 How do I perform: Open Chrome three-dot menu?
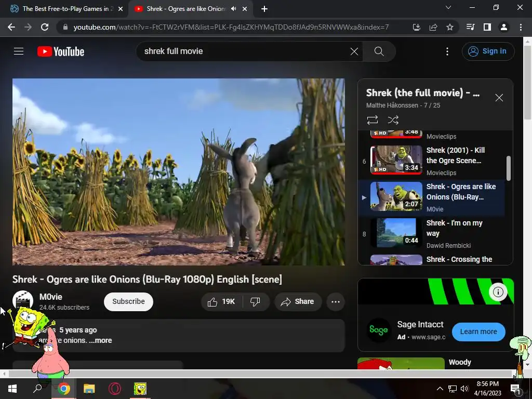point(521,27)
